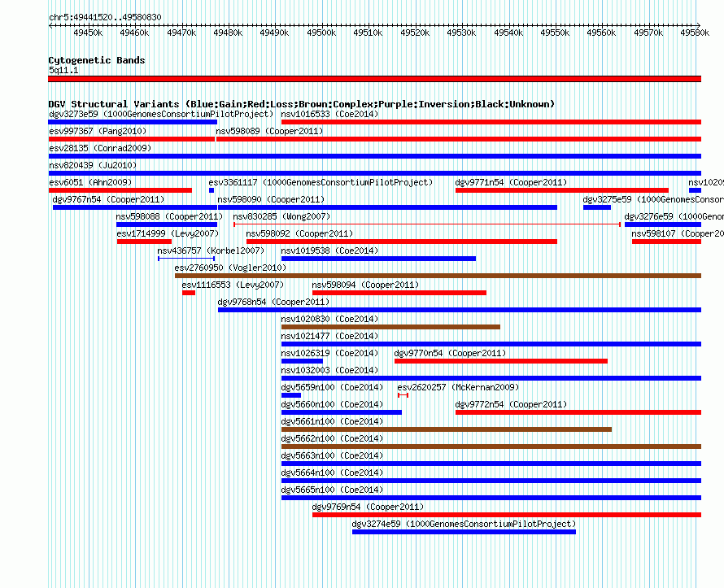Click the thin blue nsv436757 gain line

(x=186, y=259)
